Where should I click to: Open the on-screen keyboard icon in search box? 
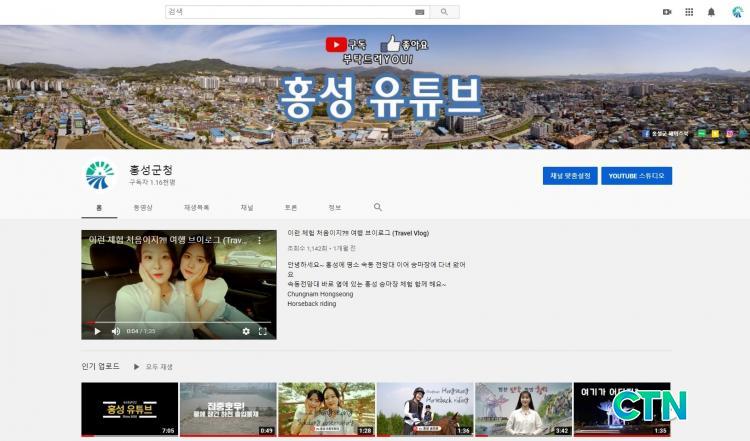(419, 12)
